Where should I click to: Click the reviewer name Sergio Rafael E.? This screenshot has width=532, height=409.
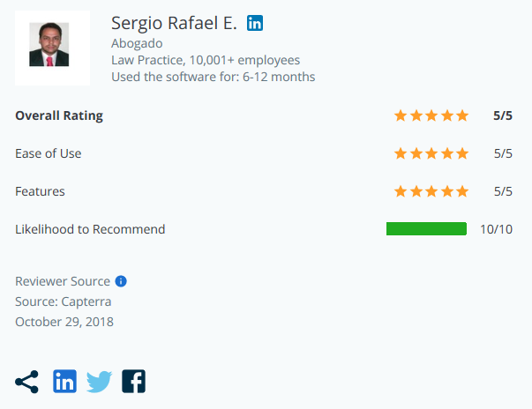pyautogui.click(x=174, y=24)
